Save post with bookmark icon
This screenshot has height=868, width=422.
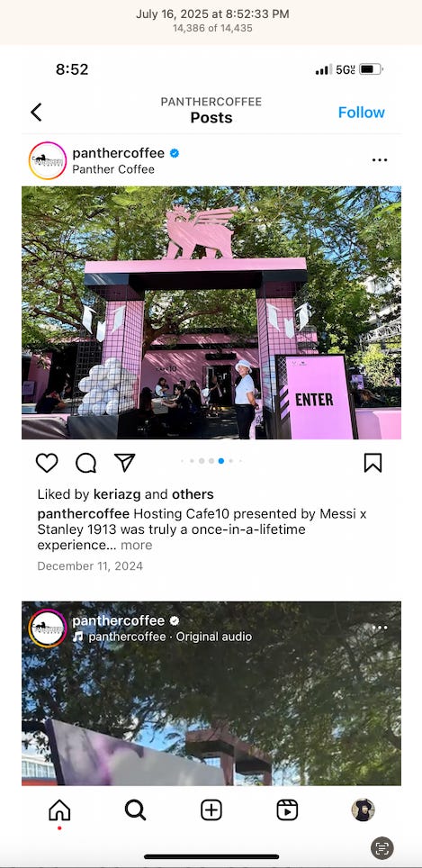click(373, 463)
